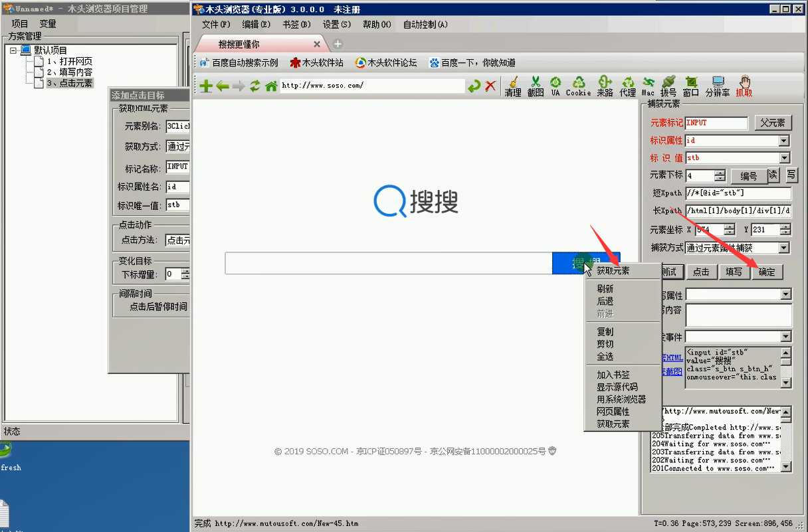808x532 pixels.
Task: Expand the 标识值 dropdown
Action: (x=784, y=158)
